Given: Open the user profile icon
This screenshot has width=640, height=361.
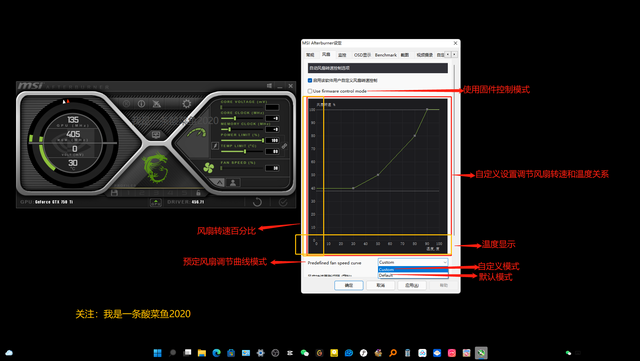Looking at the screenshot, I should (233, 183).
